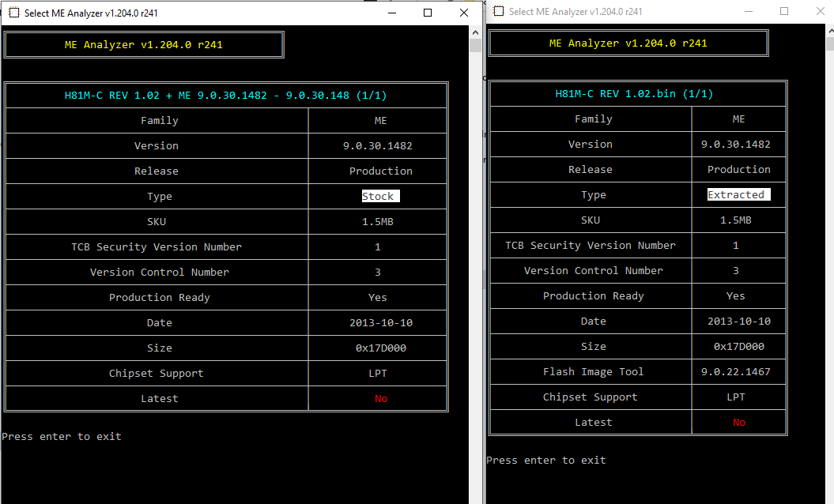Image resolution: width=834 pixels, height=504 pixels.
Task: Click the left window's scrollbar up arrow
Action: point(476,32)
